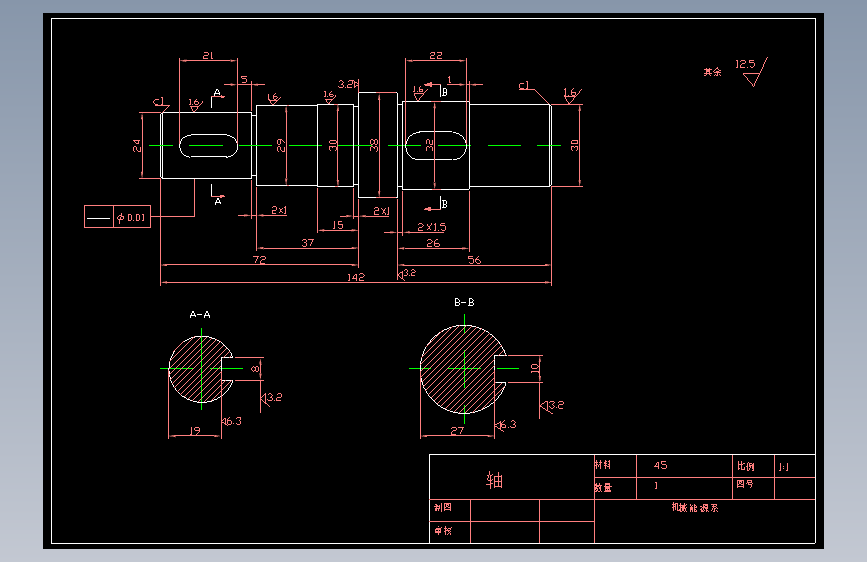Select the 72 length dimension
Screen dimensions: 867x562
tap(259, 259)
